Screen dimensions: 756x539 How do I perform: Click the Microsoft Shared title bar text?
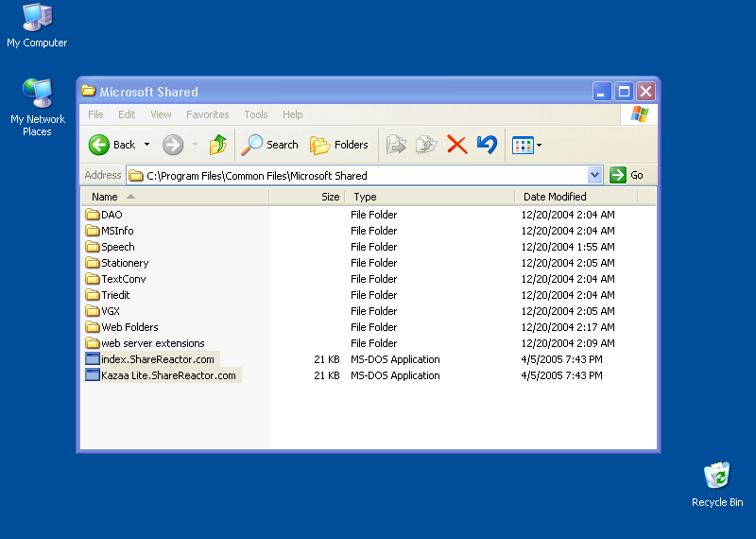point(148,92)
